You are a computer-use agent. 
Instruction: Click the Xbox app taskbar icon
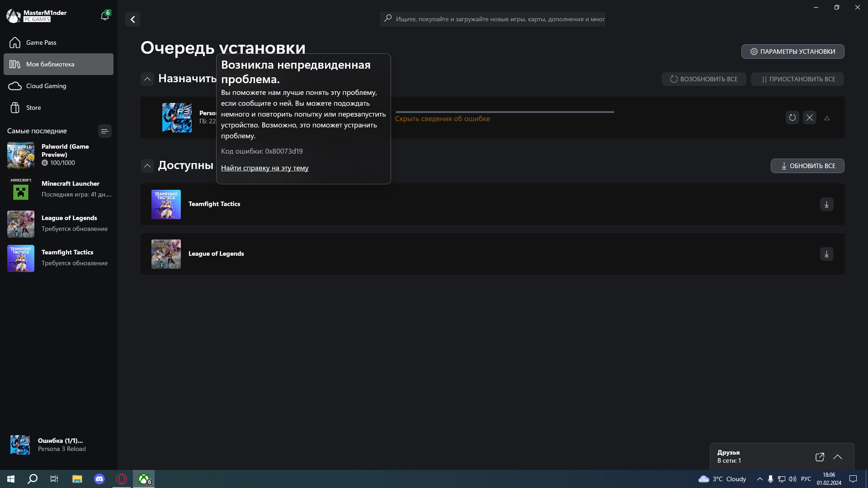coord(144,479)
